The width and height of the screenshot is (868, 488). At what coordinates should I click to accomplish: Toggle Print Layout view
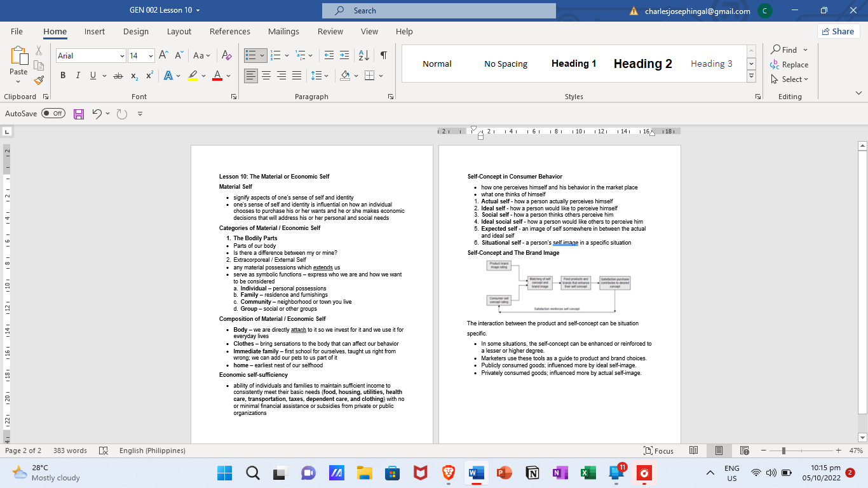point(719,451)
